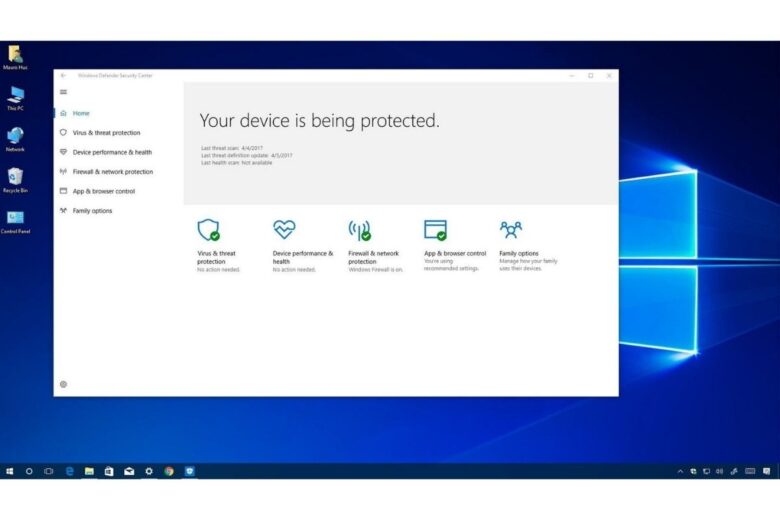Click 'Windows Firewall is on' status text
Image resolution: width=780 pixels, height=520 pixels.
pos(376,270)
